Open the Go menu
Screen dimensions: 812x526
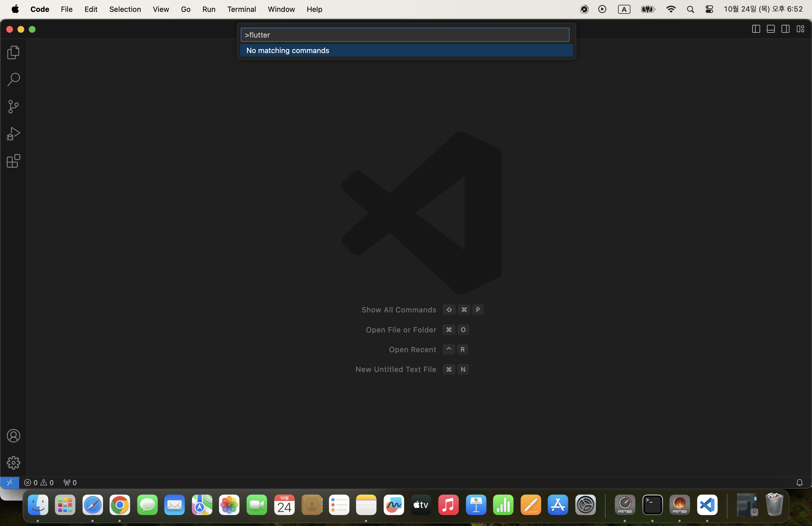186,9
